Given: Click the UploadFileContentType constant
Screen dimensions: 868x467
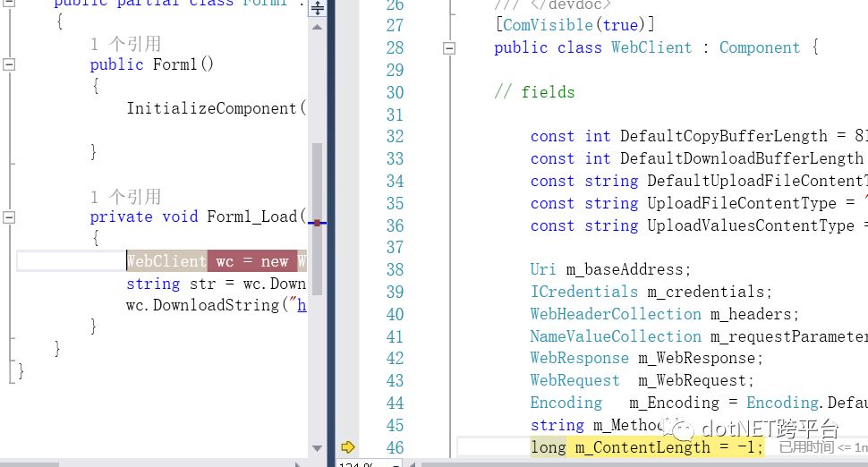Looking at the screenshot, I should [741, 203].
